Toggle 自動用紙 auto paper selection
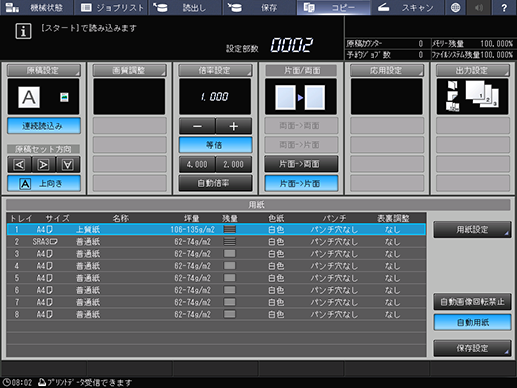 [x=472, y=322]
